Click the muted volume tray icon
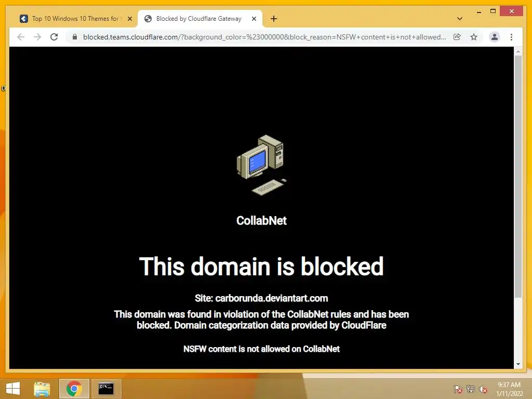The height and width of the screenshot is (399, 532). pyautogui.click(x=483, y=389)
